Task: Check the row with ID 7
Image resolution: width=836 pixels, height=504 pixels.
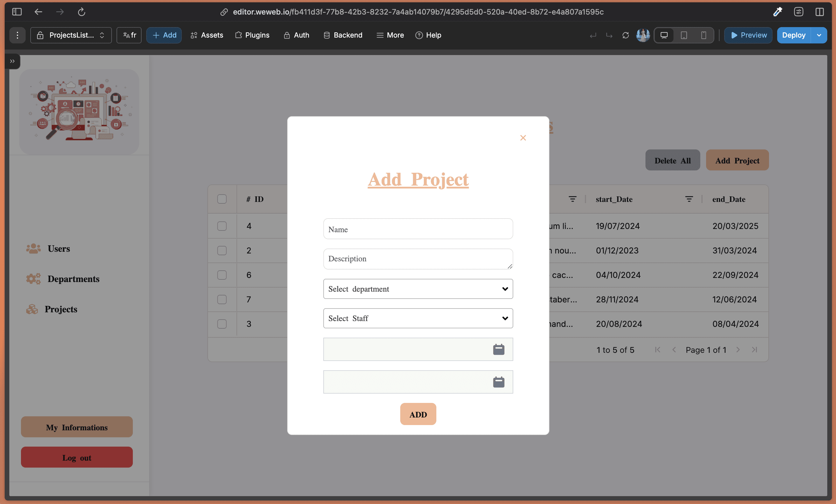Action: (x=222, y=299)
